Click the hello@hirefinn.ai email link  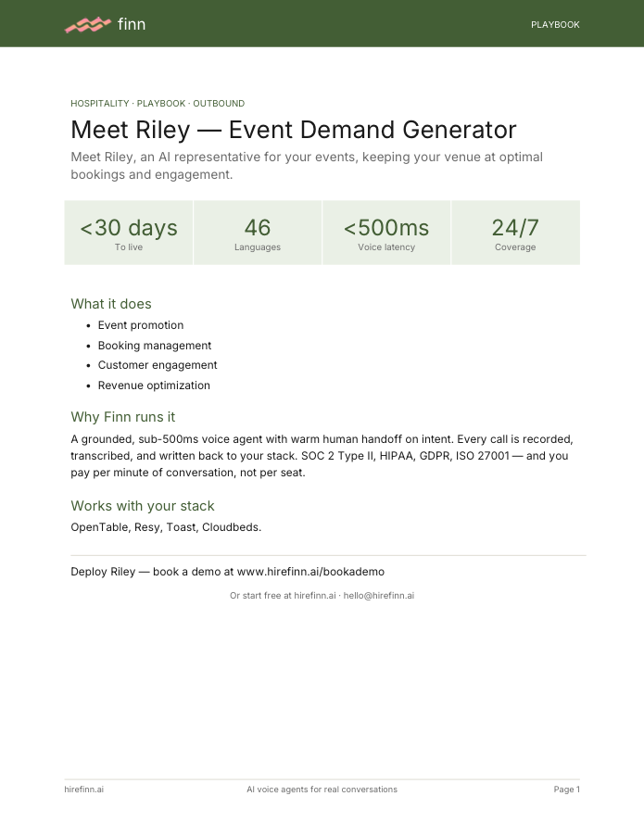pyautogui.click(x=379, y=596)
